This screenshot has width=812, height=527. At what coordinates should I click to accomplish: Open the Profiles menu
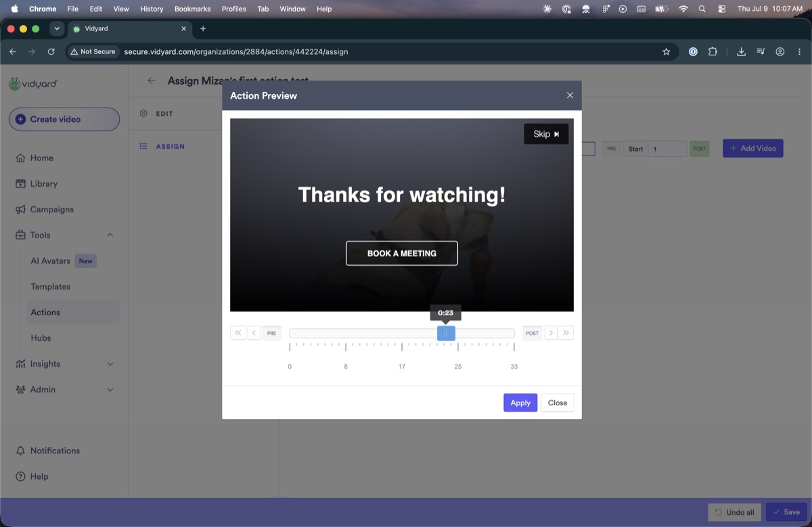[234, 9]
